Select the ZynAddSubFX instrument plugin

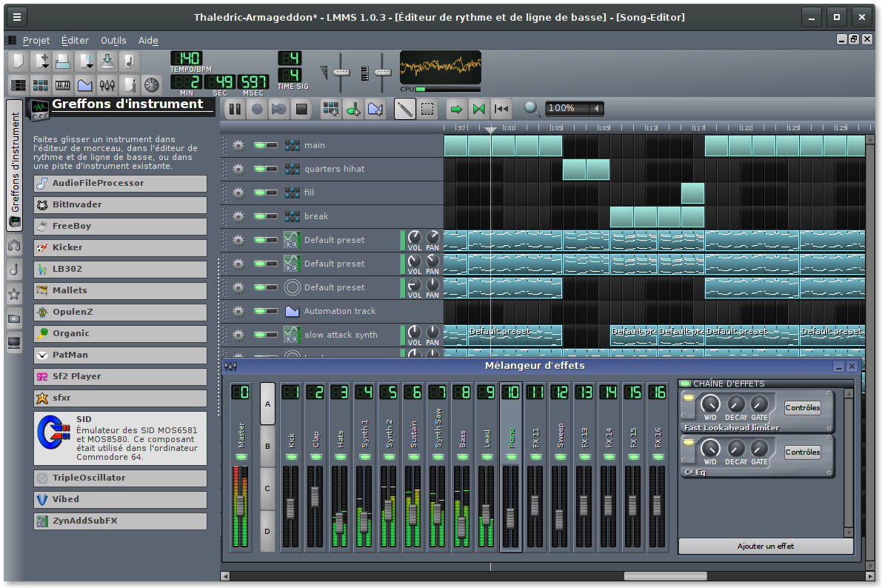(121, 521)
